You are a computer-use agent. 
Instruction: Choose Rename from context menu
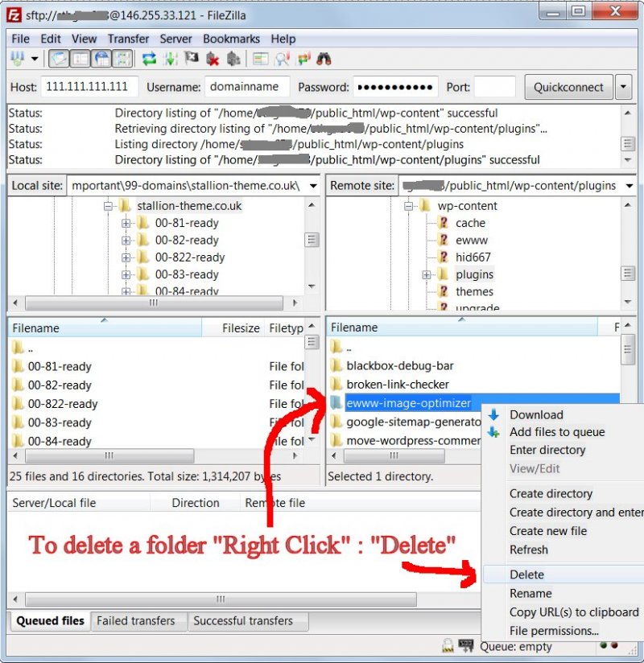530,593
